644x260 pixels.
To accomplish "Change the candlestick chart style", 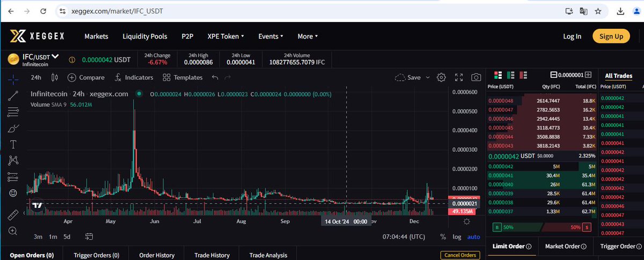I will 54,77.
